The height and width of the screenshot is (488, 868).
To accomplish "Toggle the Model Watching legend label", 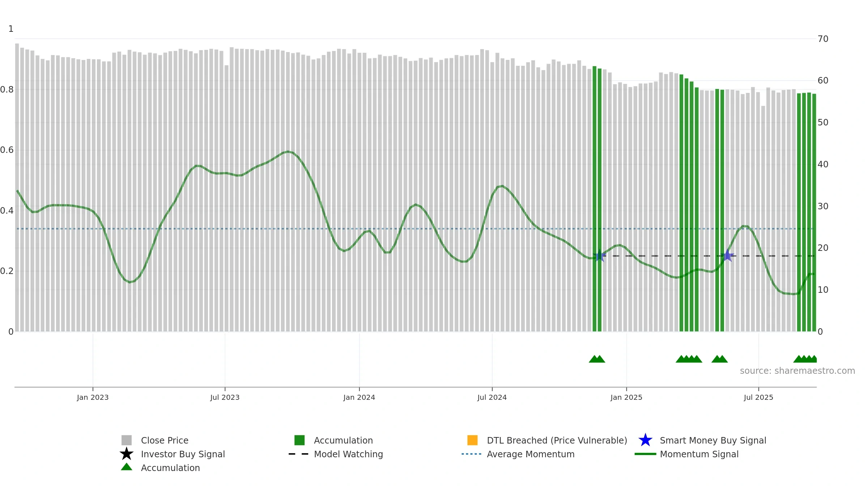I will [348, 454].
